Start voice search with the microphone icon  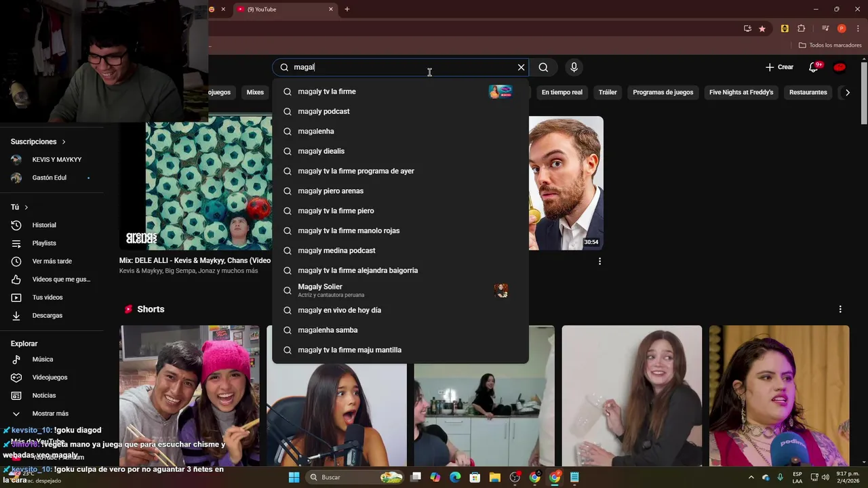tap(574, 67)
